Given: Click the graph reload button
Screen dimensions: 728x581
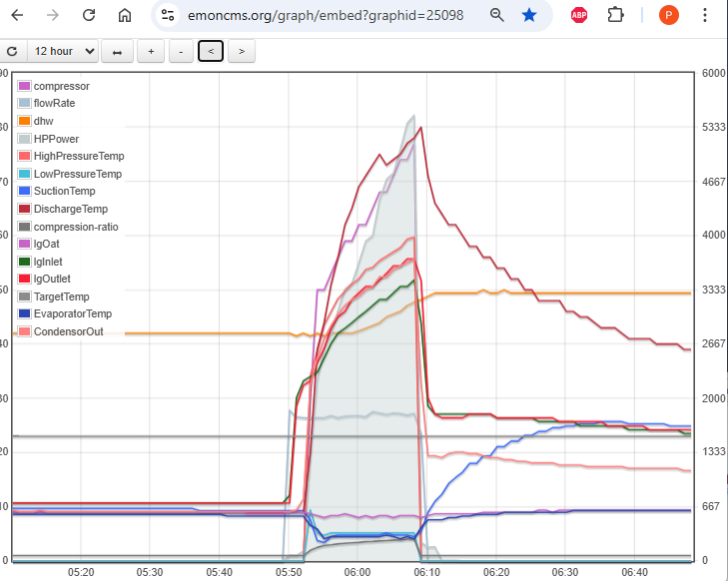Looking at the screenshot, I should (x=12, y=51).
